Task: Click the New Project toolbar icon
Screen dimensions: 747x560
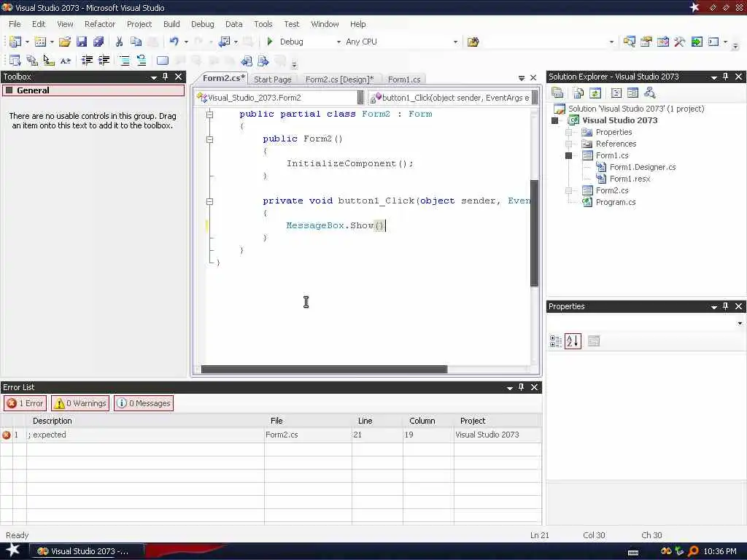Action: [15, 42]
